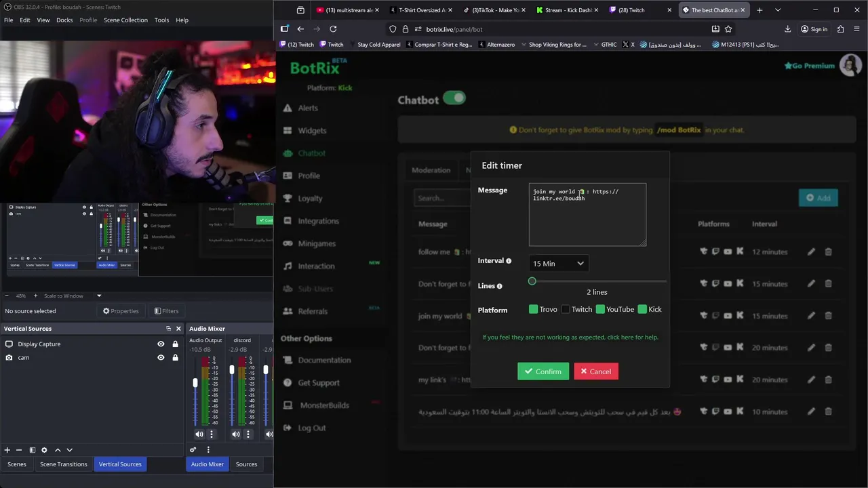
Task: Click into the Message text area
Action: [587, 214]
